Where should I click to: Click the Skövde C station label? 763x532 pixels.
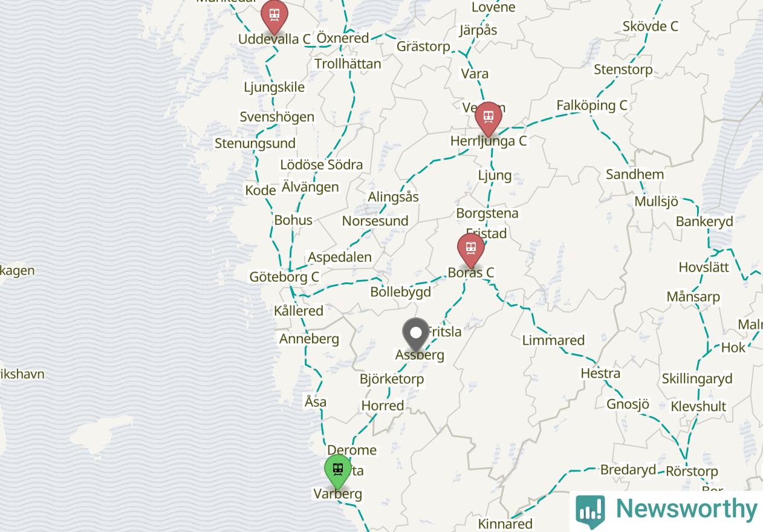click(650, 27)
